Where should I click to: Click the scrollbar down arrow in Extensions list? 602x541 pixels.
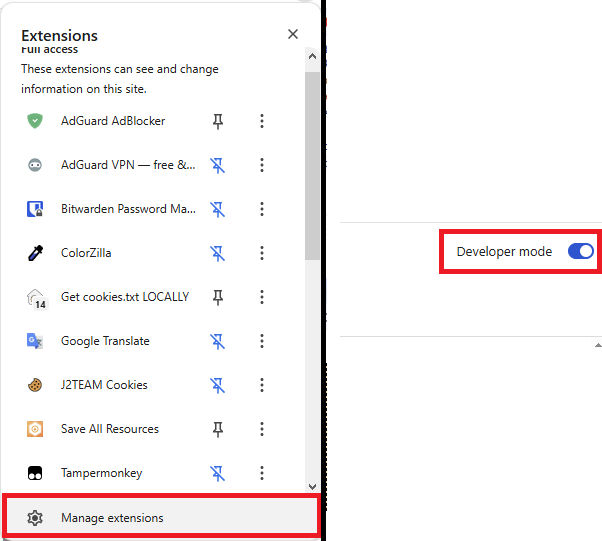click(x=313, y=487)
